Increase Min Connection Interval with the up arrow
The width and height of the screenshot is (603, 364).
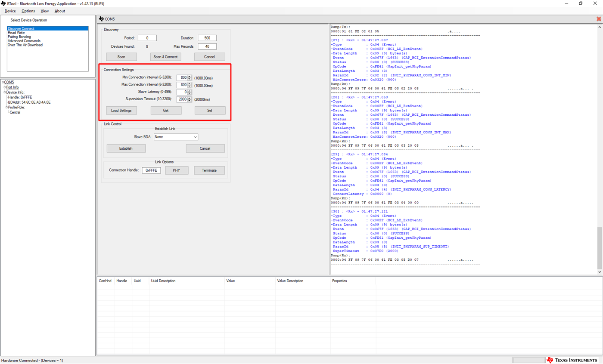189,76
